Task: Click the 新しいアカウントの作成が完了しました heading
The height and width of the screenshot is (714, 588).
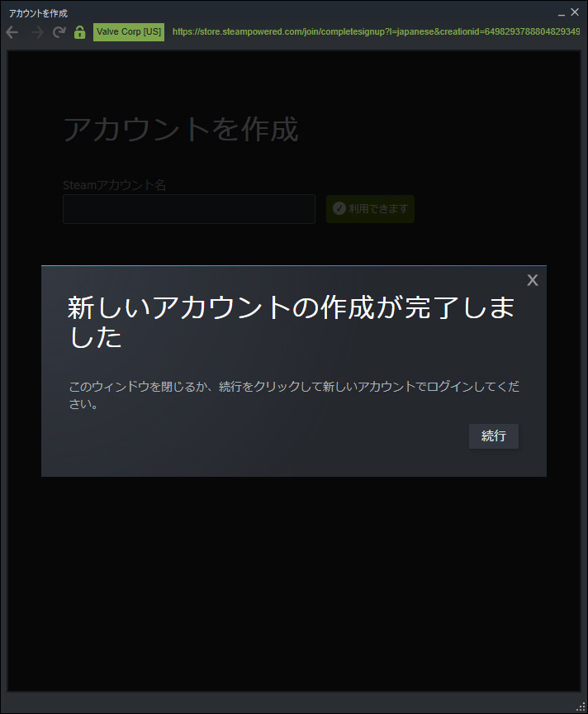Action: click(292, 321)
